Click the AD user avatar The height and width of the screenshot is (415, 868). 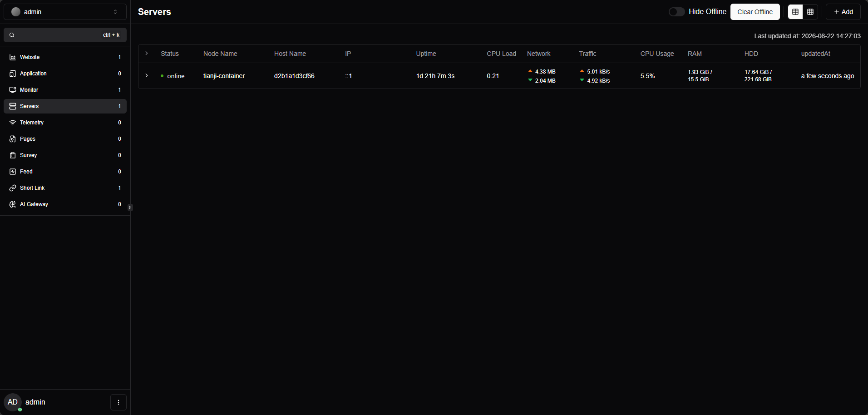(x=13, y=402)
